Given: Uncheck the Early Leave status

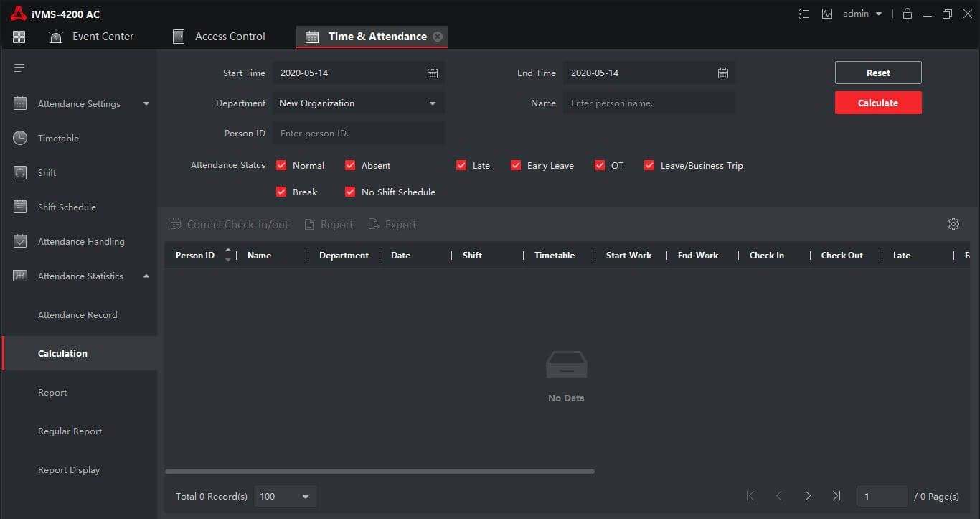Looking at the screenshot, I should pyautogui.click(x=516, y=165).
